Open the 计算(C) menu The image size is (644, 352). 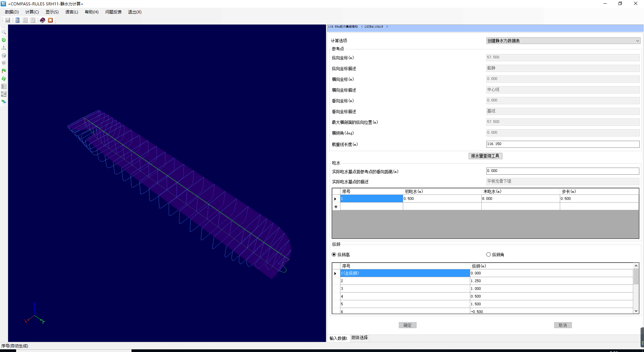tap(32, 12)
